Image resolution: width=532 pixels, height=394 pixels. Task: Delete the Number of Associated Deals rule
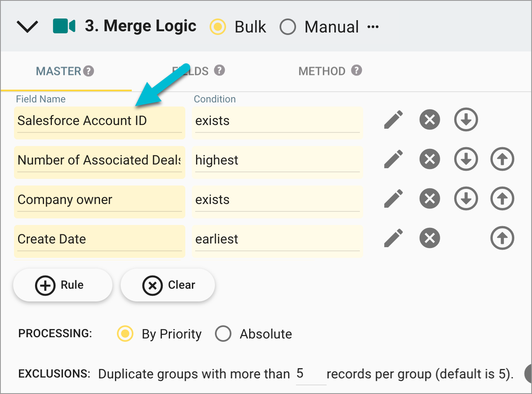(x=429, y=159)
